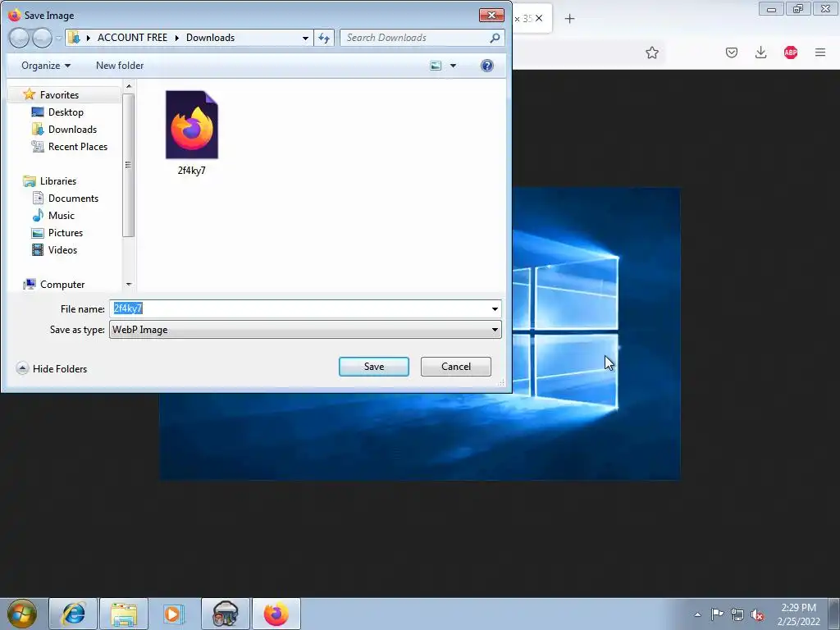Open Recent Places in the navigation pane
The width and height of the screenshot is (840, 630).
click(78, 146)
